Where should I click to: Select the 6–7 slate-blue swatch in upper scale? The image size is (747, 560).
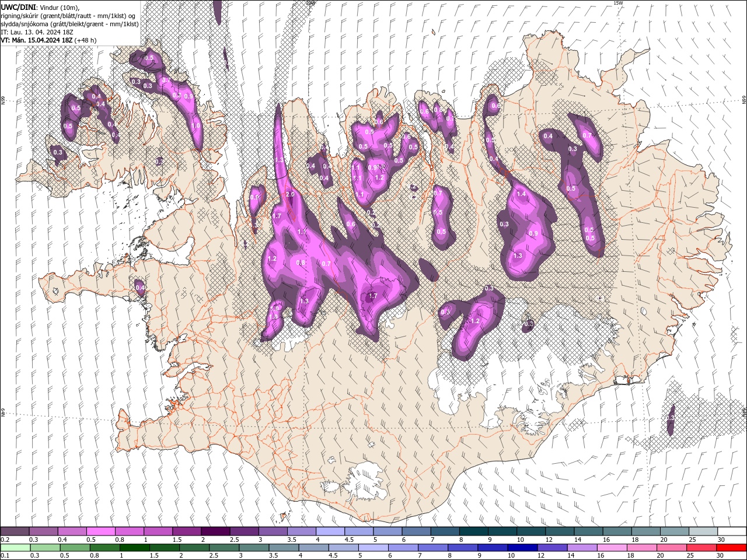click(x=416, y=531)
